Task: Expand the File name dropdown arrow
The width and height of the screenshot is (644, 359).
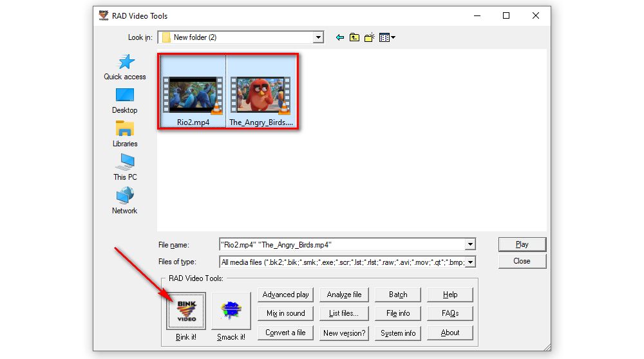Action: [x=470, y=245]
